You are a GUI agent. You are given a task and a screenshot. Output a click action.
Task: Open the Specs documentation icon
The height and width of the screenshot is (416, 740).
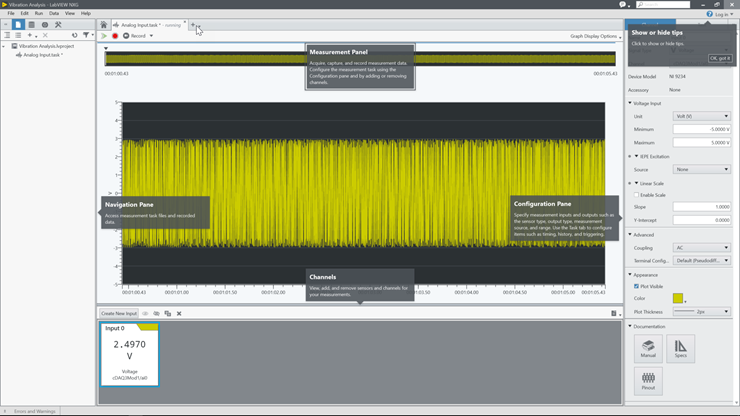click(680, 348)
